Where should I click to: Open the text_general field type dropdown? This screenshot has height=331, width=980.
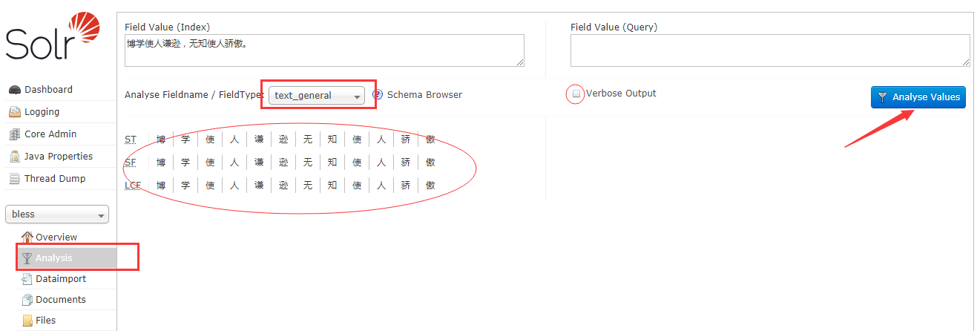point(316,95)
